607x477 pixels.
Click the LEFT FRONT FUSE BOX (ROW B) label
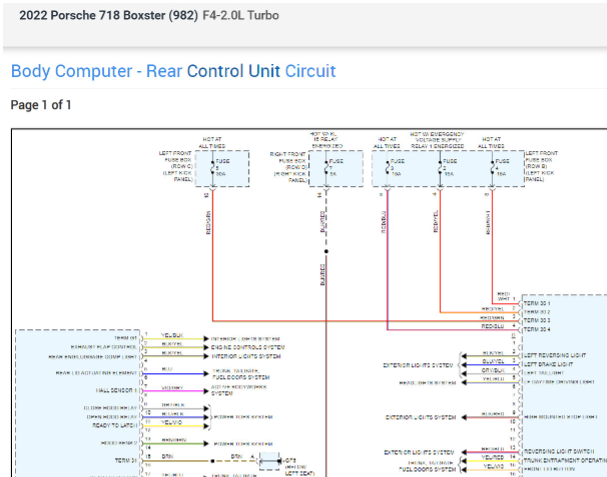(541, 166)
